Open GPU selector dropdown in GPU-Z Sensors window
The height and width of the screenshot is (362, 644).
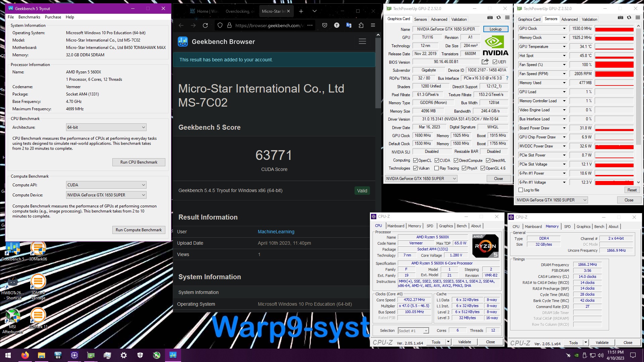coord(552,200)
